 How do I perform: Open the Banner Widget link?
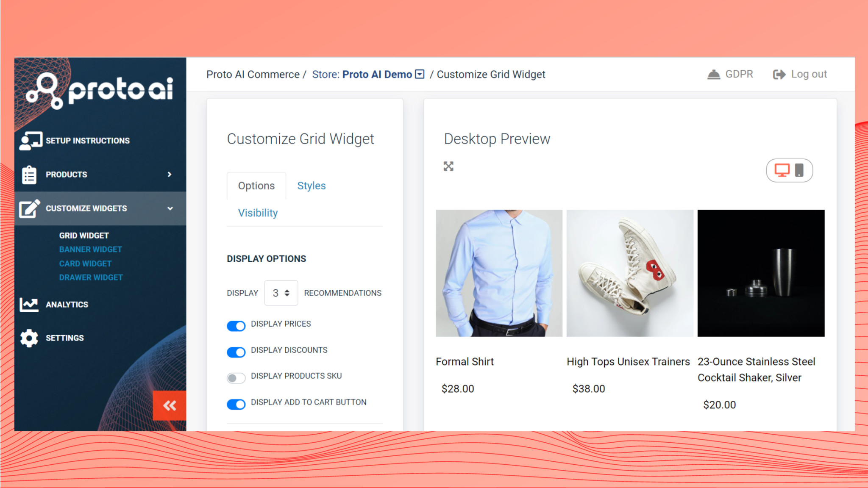pos(91,250)
